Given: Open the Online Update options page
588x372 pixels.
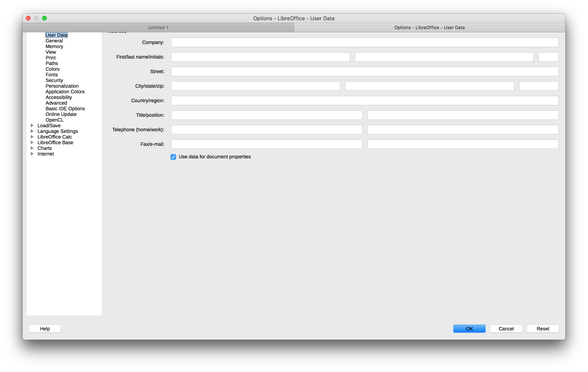Looking at the screenshot, I should coord(61,114).
